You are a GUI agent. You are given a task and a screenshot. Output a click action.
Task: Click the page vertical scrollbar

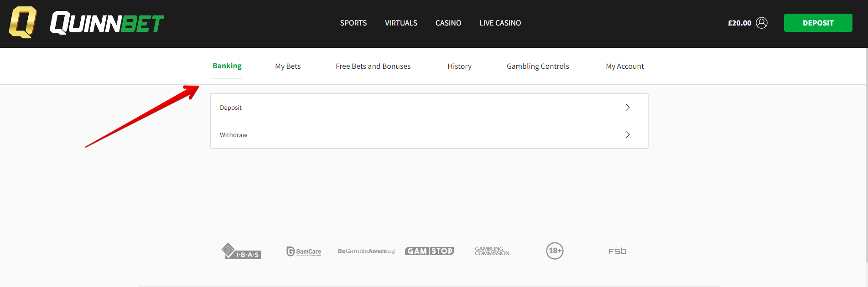tap(866, 155)
